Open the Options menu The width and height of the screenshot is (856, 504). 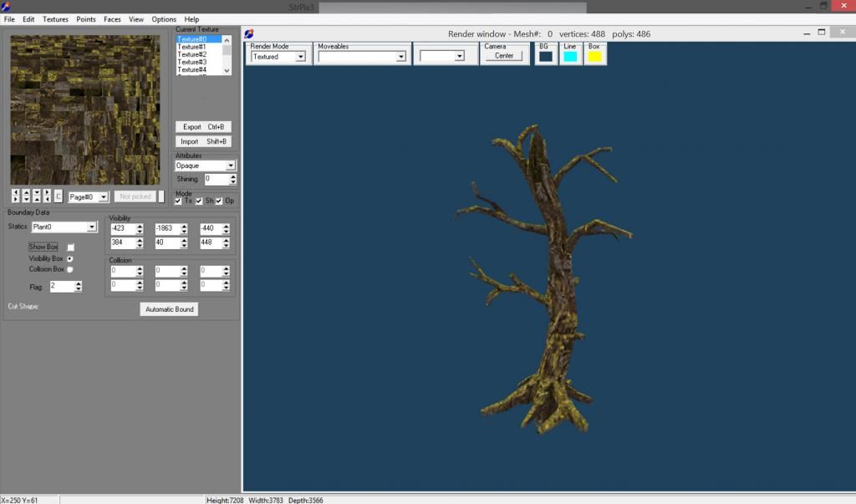pyautogui.click(x=164, y=19)
